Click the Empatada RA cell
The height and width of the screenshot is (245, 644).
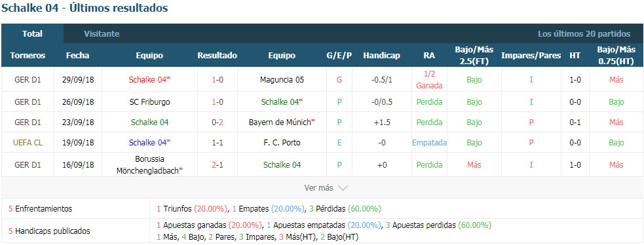(x=429, y=142)
